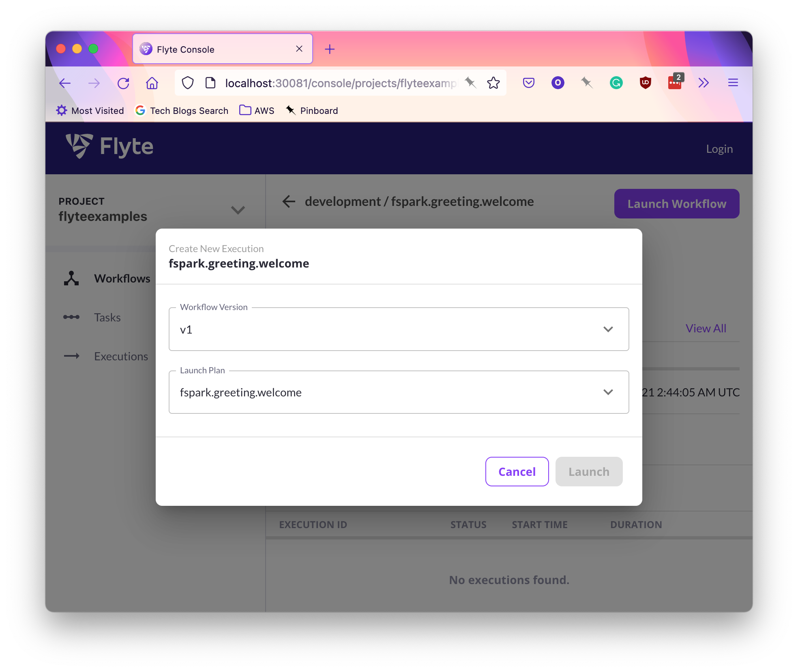Open the Workflow Version dropdown

[608, 329]
